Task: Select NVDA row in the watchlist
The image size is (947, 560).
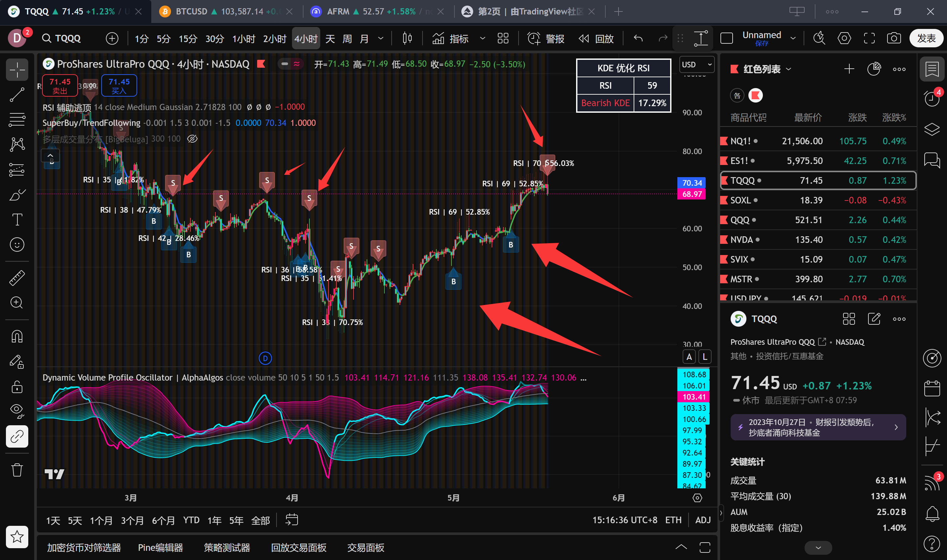Action: (x=818, y=240)
